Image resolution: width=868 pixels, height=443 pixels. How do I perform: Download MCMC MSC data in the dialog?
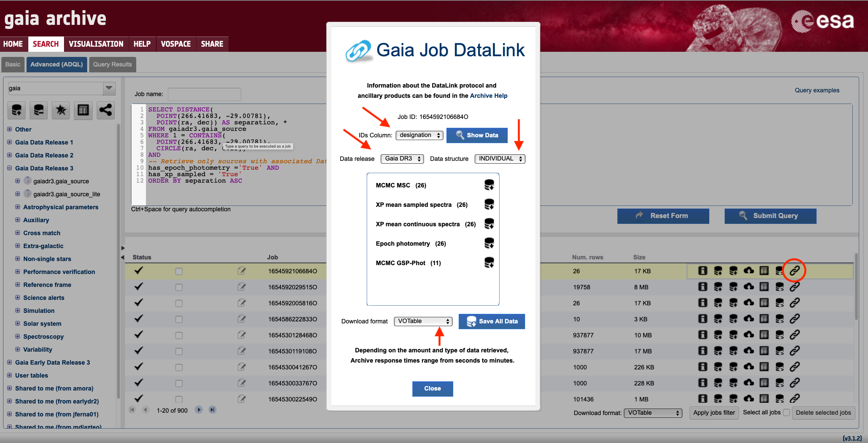click(x=489, y=185)
